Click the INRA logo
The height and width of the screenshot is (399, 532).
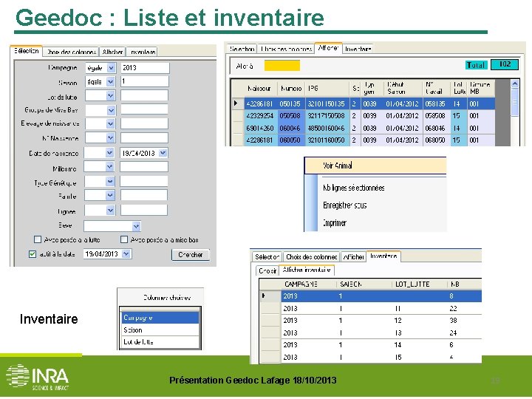[x=38, y=377]
